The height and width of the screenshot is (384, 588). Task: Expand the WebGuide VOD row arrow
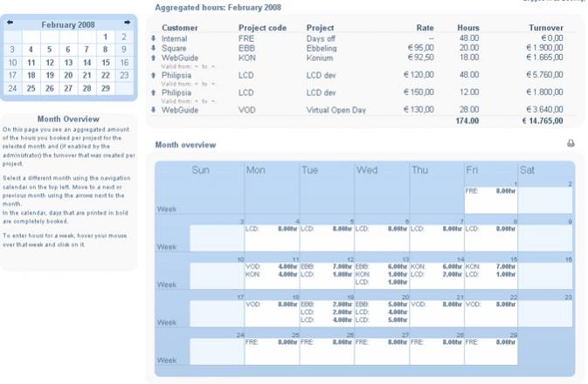[x=154, y=110]
